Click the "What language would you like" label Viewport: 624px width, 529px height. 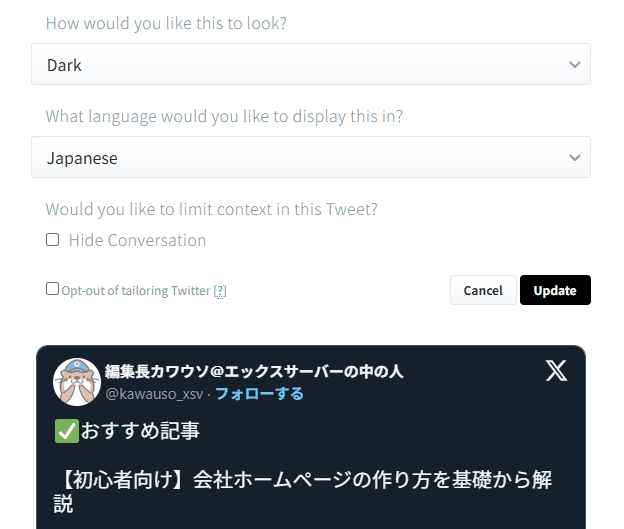click(x=224, y=116)
